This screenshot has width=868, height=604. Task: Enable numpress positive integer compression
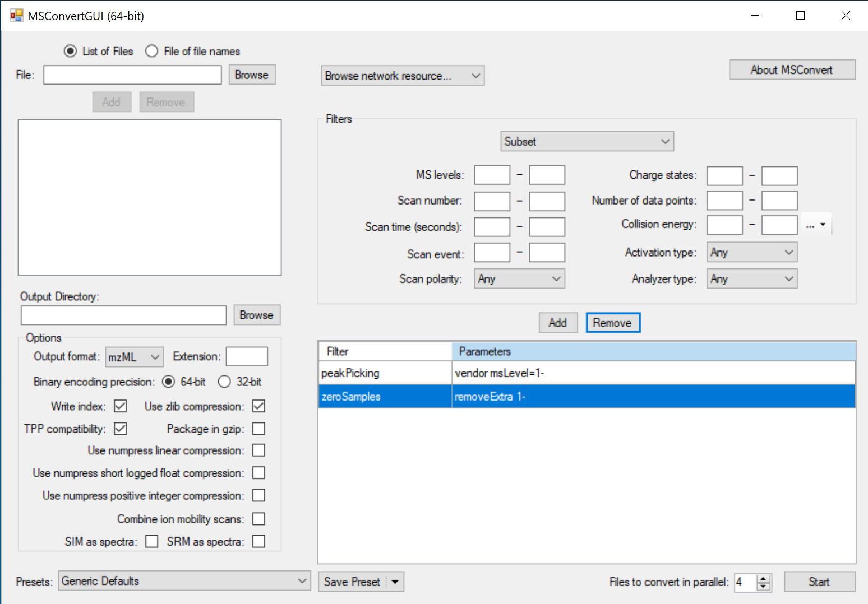[258, 495]
